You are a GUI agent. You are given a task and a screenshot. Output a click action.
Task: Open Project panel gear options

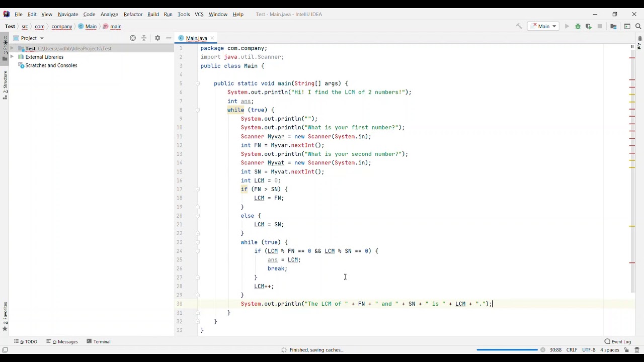(157, 38)
